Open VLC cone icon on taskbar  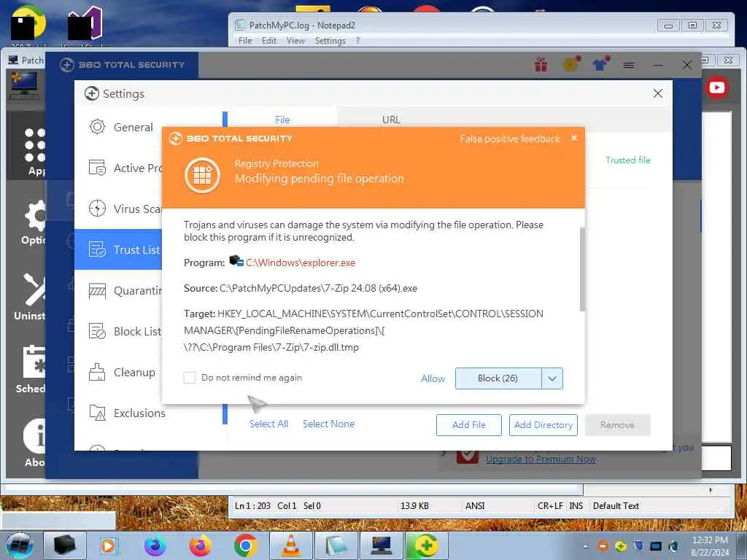[290, 545]
